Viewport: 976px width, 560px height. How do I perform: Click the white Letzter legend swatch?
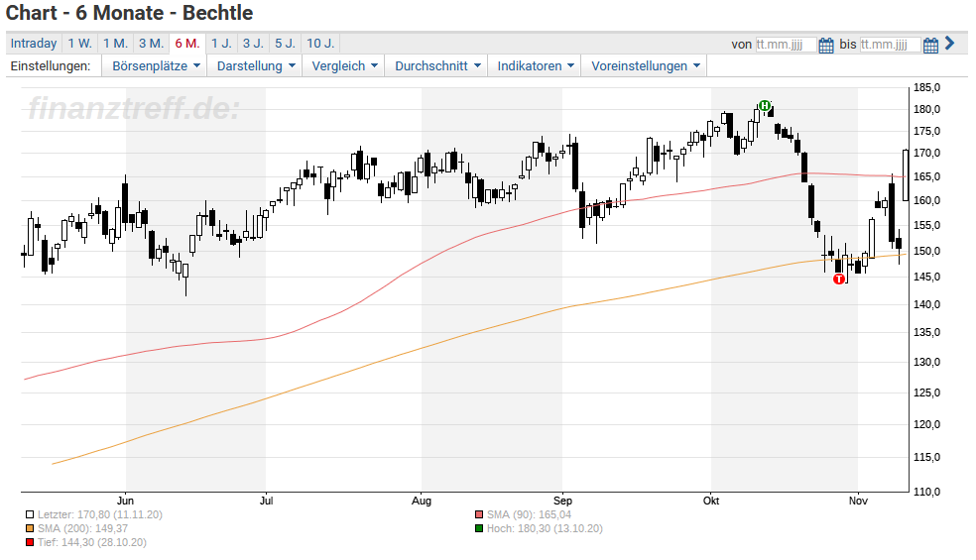point(29,515)
